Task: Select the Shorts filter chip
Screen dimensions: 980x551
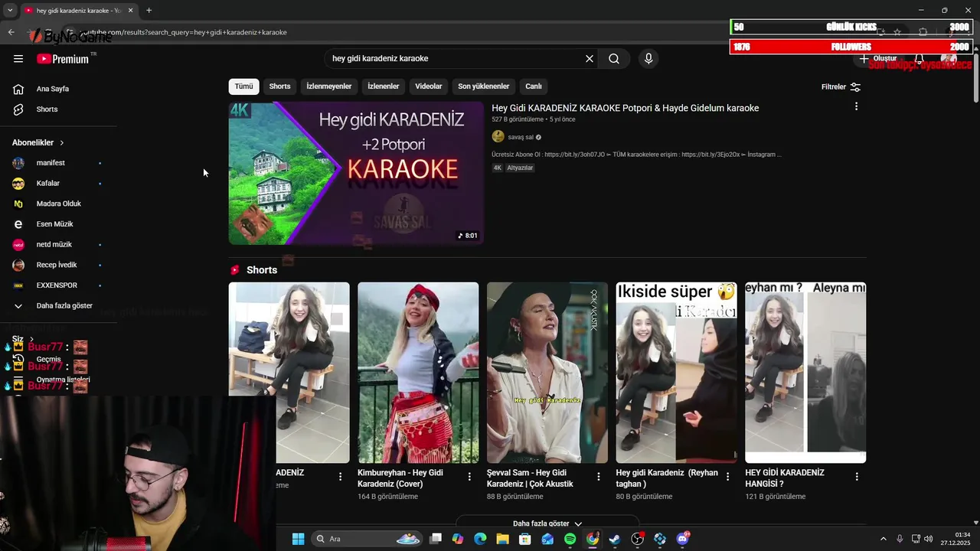Action: 279,86
